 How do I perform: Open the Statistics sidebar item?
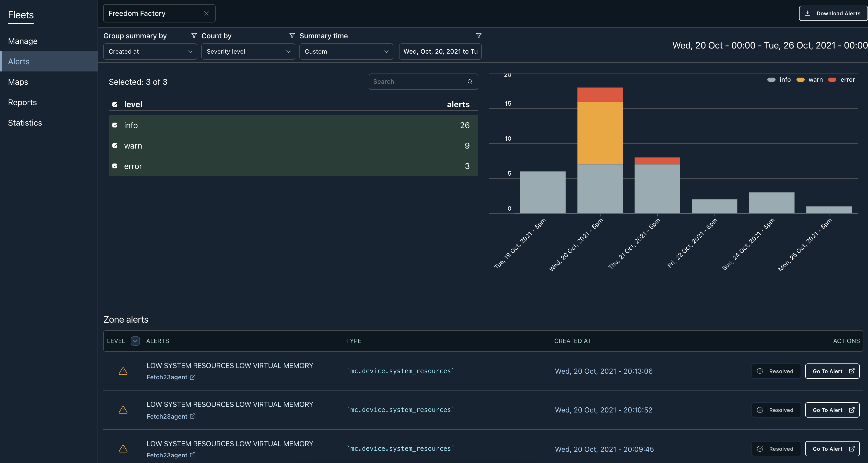(x=25, y=123)
